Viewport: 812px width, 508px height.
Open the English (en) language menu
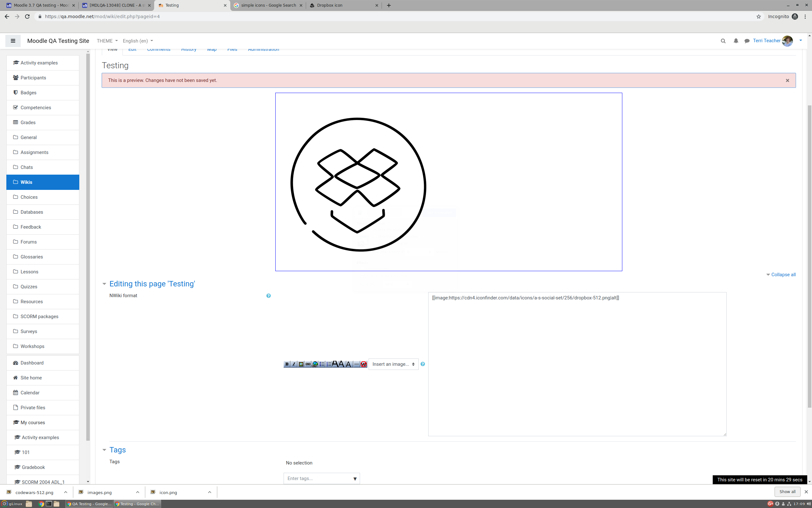138,41
